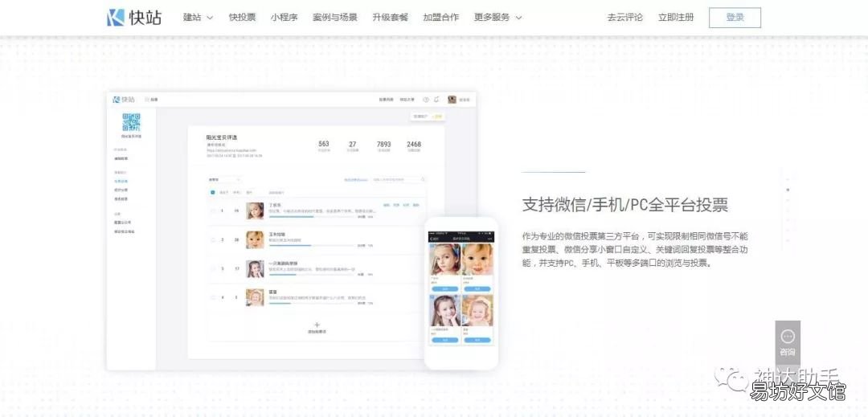Click the notification bell in mockup header
This screenshot has width=868, height=417.
tap(436, 100)
